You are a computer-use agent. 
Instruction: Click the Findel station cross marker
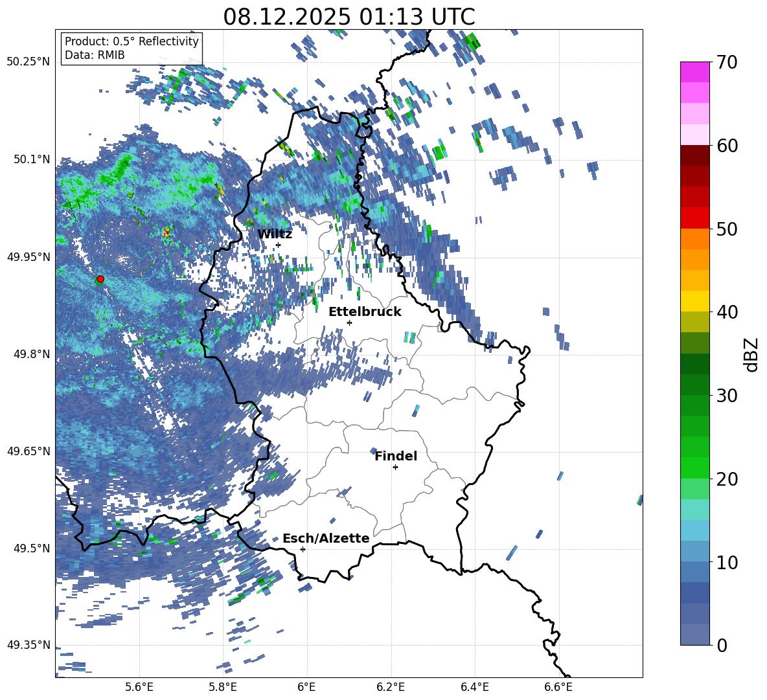click(x=395, y=468)
